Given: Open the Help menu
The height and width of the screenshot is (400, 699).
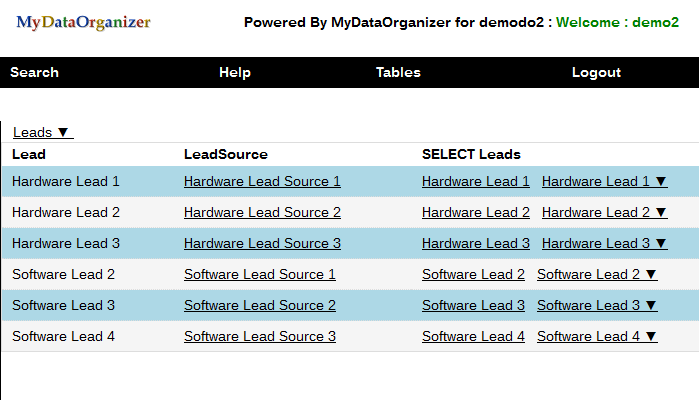Looking at the screenshot, I should 235,72.
